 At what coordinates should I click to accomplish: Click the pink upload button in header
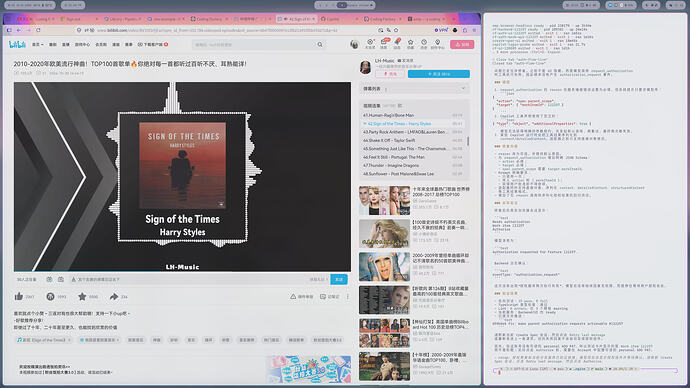pyautogui.click(x=462, y=44)
